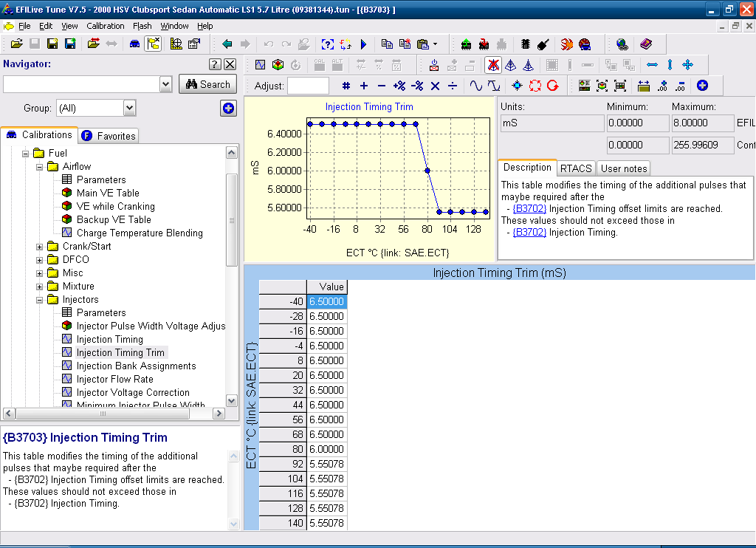The image size is (756, 548).
Task: Switch to 3D color cube surface view
Action: click(278, 65)
